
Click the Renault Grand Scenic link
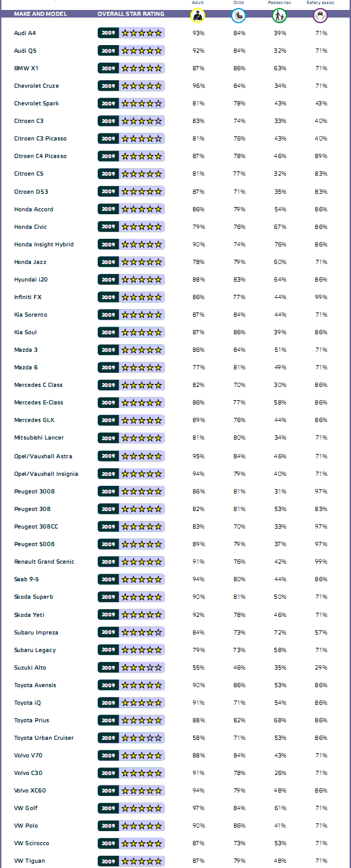pos(44,562)
